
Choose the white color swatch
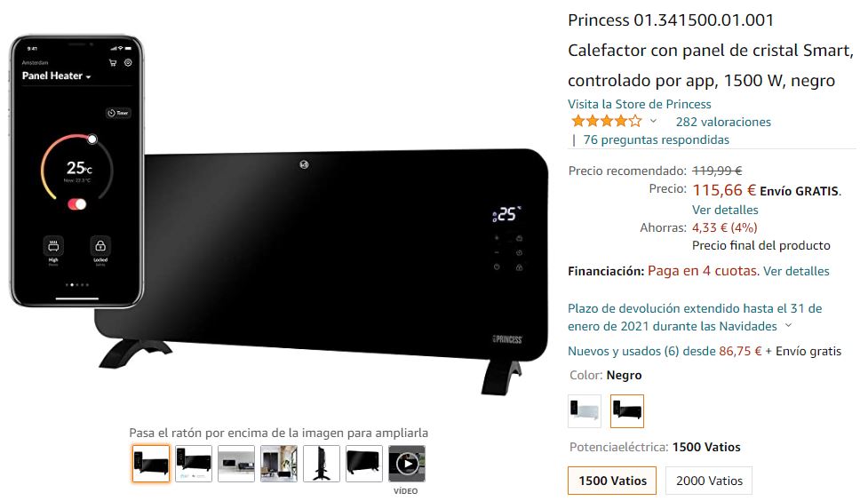585,411
